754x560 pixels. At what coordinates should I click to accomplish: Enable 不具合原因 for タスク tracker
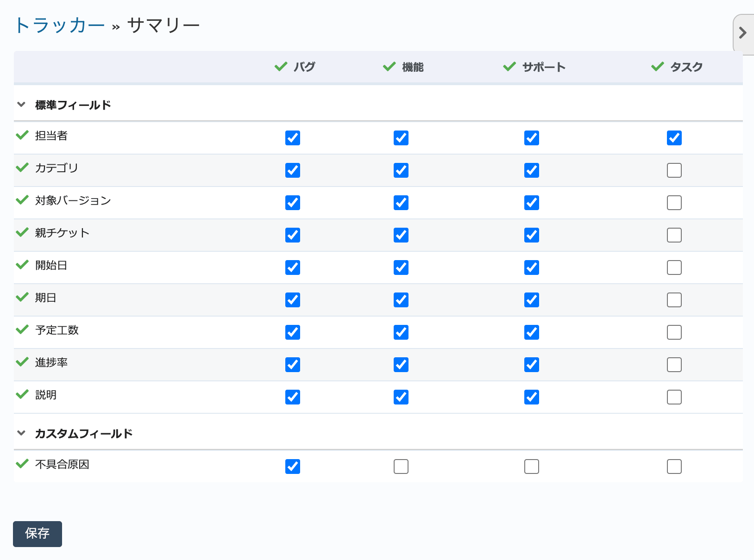pyautogui.click(x=674, y=467)
